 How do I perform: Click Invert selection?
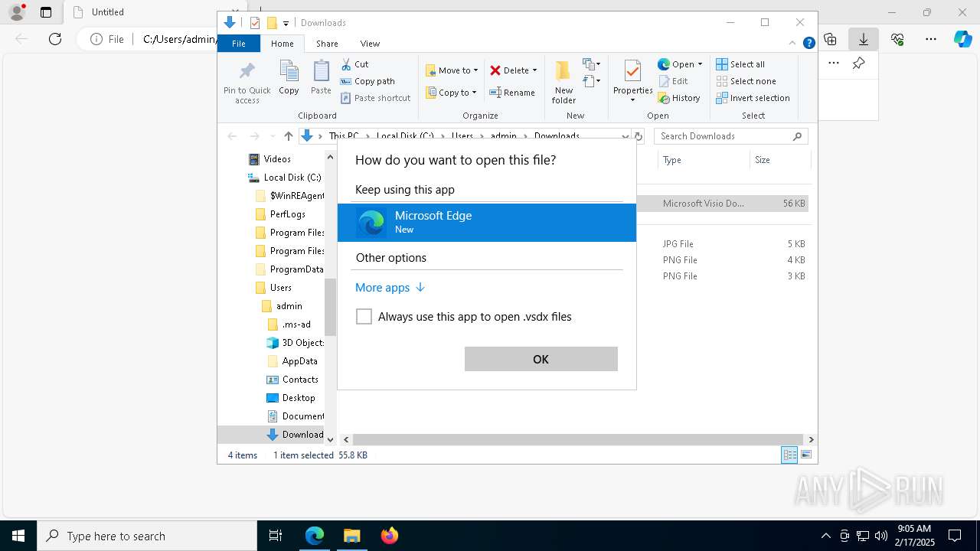tap(753, 98)
